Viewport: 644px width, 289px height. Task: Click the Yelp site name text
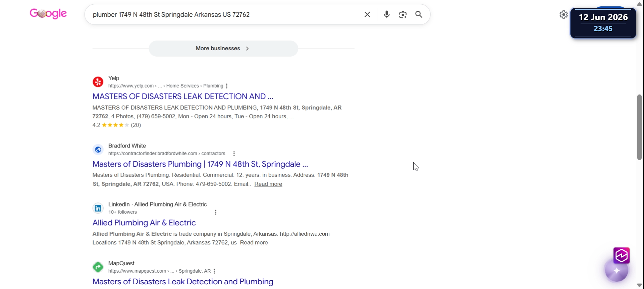coord(114,78)
